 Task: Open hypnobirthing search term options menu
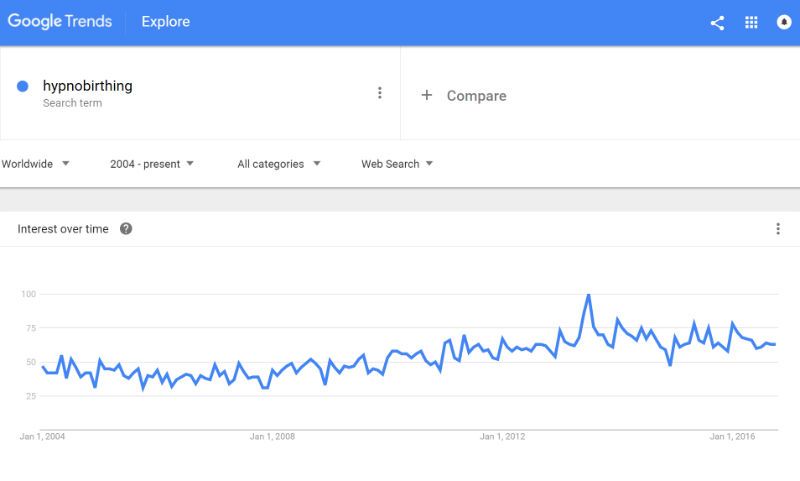click(380, 93)
